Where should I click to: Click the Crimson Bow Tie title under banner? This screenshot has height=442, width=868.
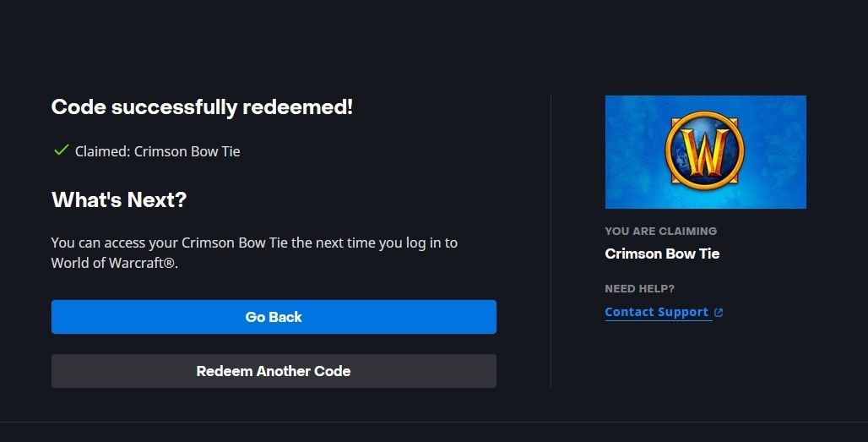662,254
